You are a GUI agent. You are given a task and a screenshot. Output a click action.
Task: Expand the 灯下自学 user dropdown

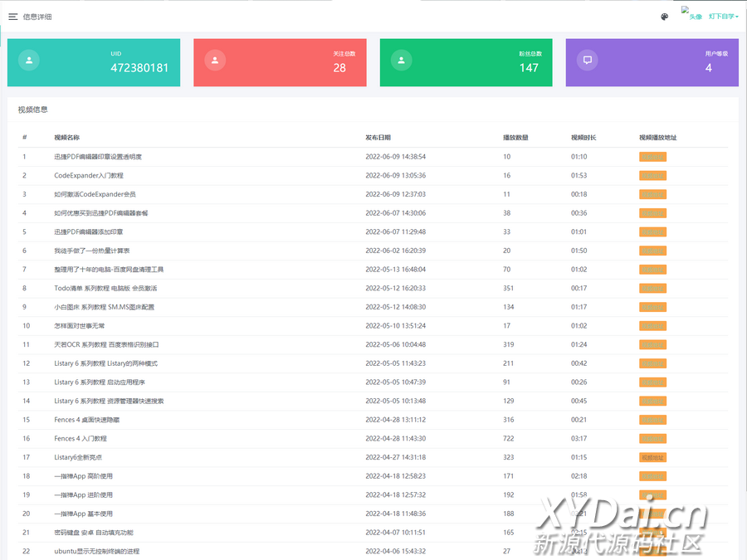723,17
